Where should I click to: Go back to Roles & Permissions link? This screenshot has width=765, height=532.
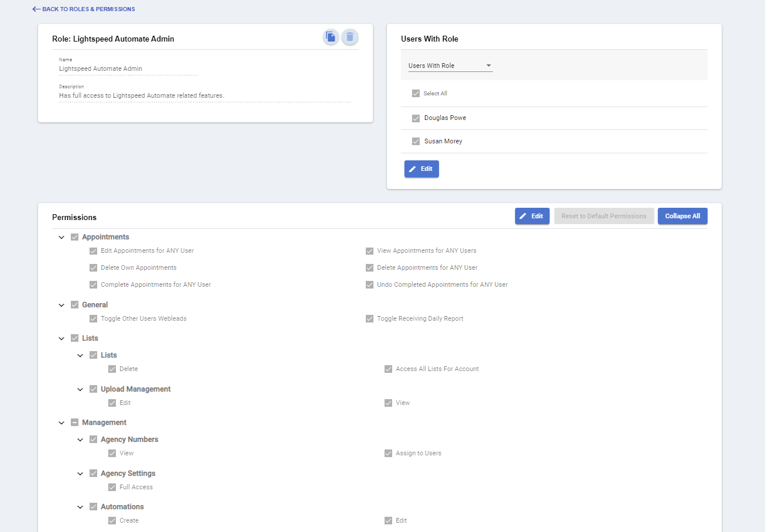[88, 9]
